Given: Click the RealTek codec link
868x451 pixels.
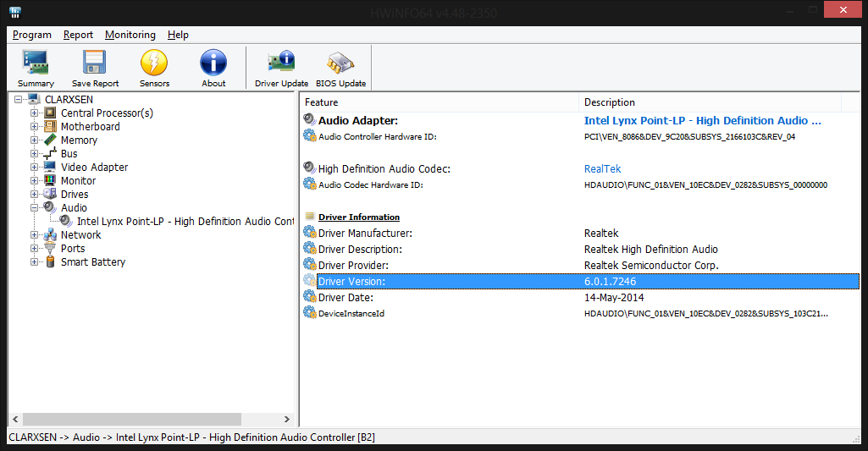Looking at the screenshot, I should (602, 168).
